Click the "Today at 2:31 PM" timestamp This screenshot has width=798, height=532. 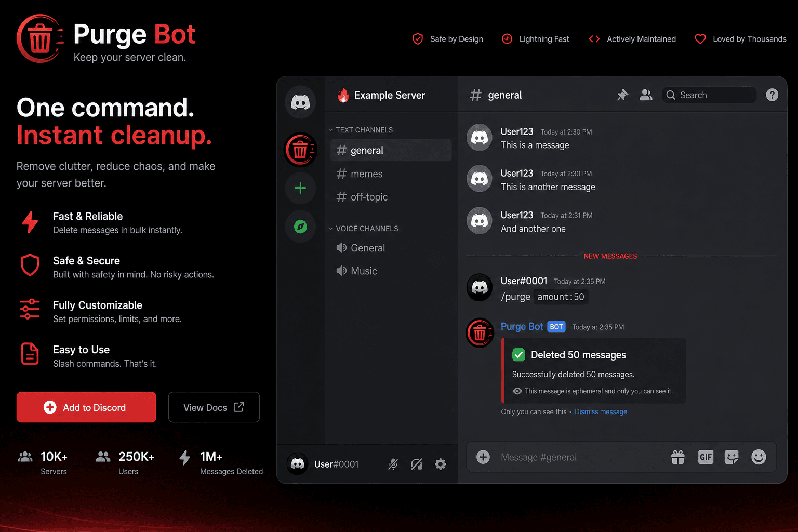coord(566,216)
